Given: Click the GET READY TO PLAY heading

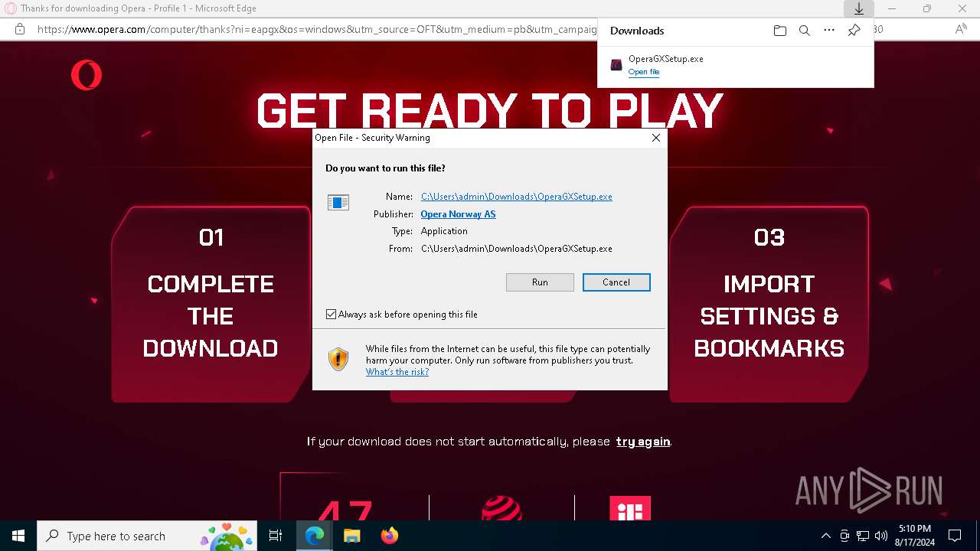Looking at the screenshot, I should point(490,111).
